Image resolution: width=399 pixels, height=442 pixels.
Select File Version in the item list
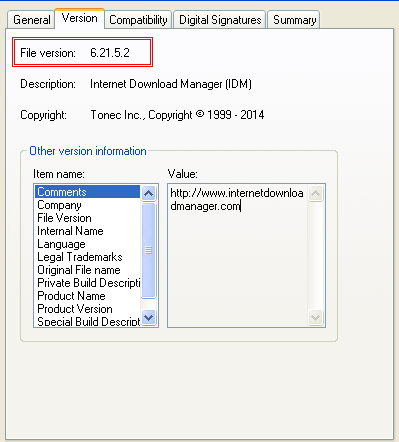[87, 218]
